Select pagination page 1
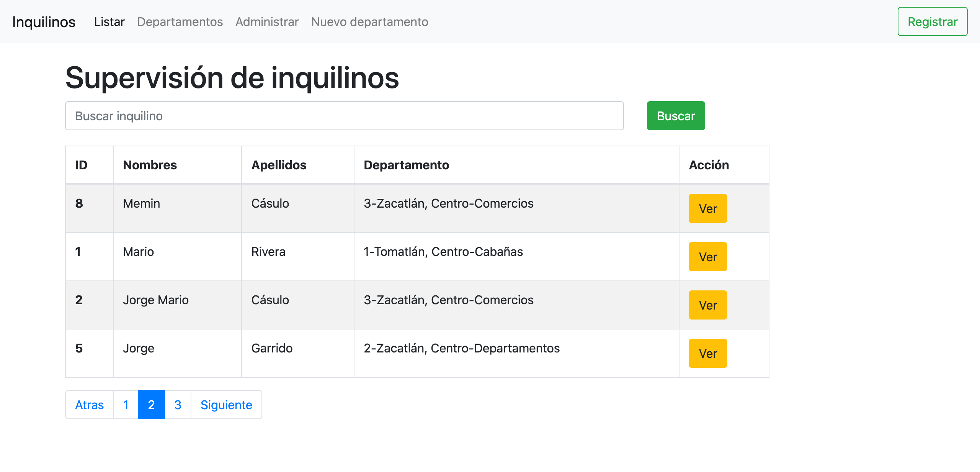This screenshot has height=472, width=980. click(126, 405)
